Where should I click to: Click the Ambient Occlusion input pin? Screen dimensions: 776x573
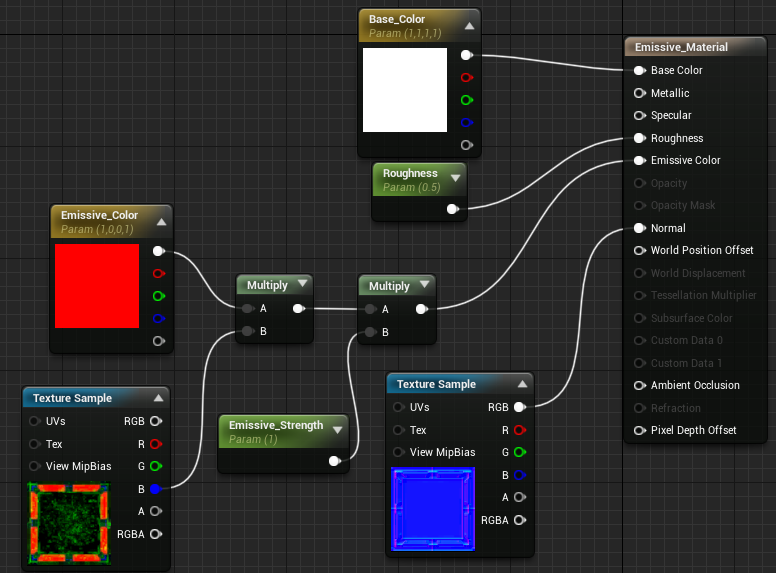coord(640,385)
